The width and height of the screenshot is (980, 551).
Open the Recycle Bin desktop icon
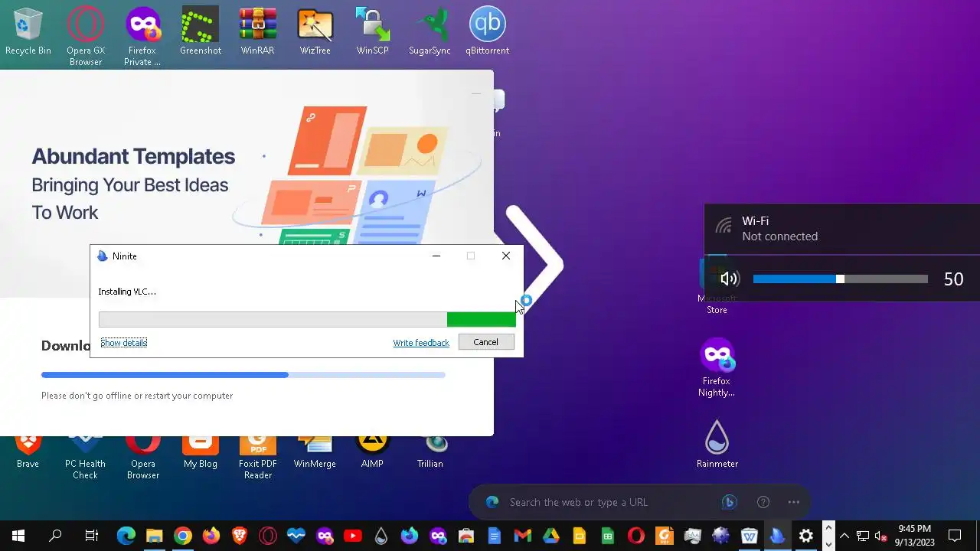[x=28, y=31]
